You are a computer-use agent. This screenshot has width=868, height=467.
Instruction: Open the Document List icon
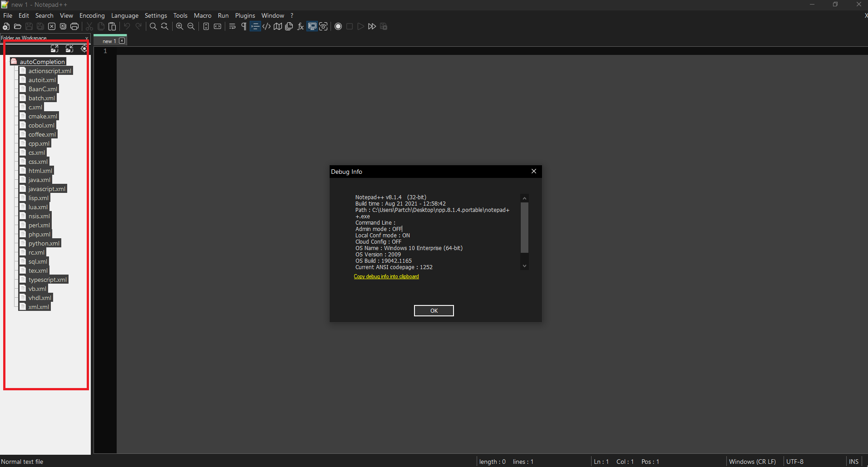pyautogui.click(x=289, y=26)
